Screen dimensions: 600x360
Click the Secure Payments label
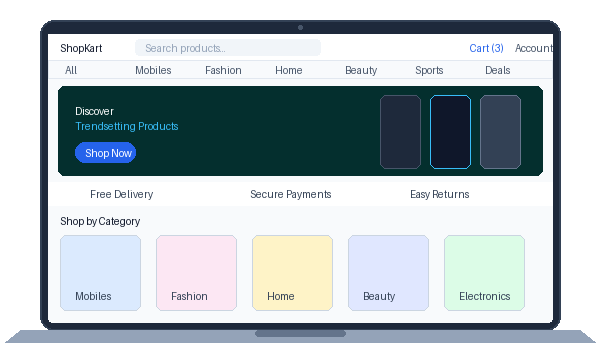point(290,194)
